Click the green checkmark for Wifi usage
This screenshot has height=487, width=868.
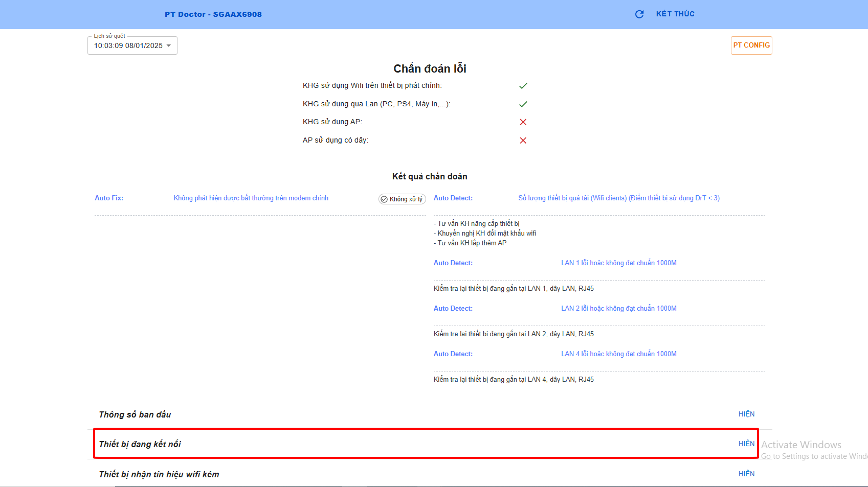point(523,86)
